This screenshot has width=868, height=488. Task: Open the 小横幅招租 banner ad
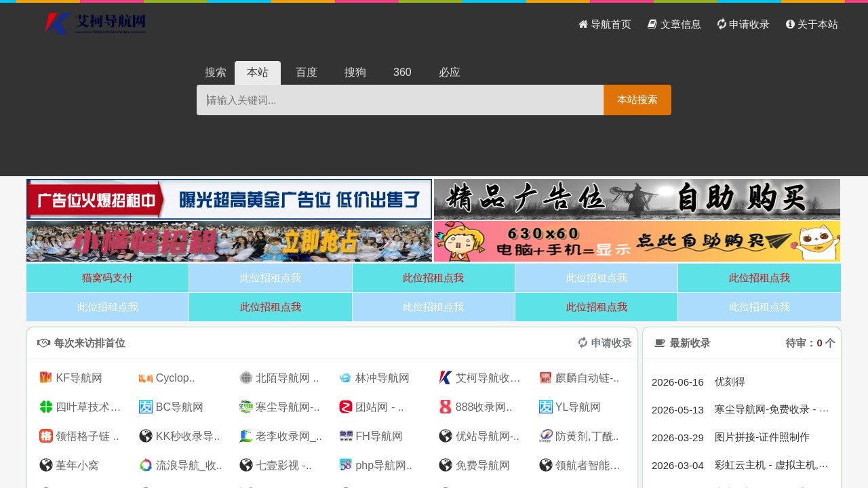coord(229,241)
